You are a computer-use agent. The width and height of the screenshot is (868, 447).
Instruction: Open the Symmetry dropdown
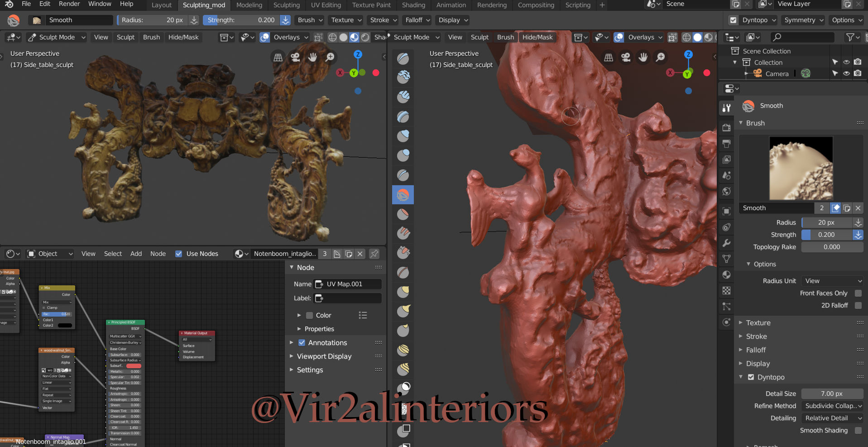click(804, 20)
